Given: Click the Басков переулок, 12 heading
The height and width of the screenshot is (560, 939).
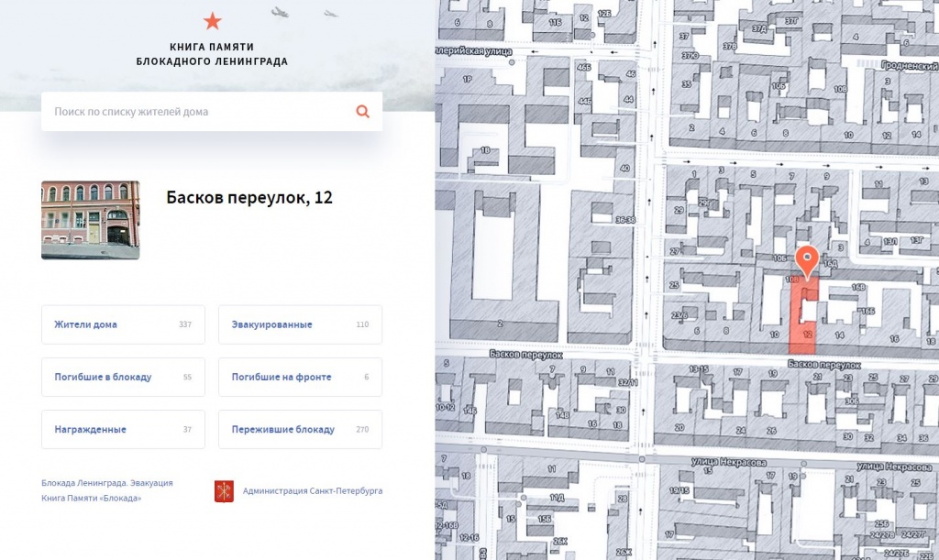Looking at the screenshot, I should click(x=251, y=198).
